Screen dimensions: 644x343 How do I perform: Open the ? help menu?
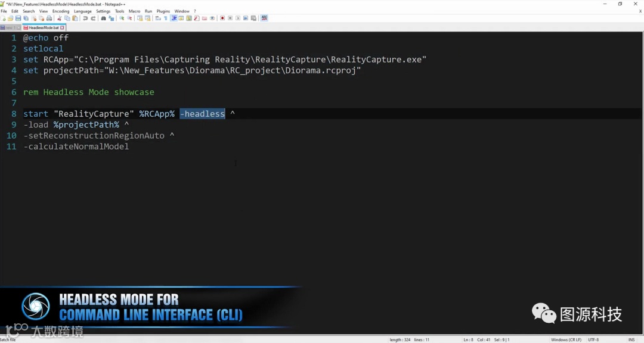coord(194,11)
